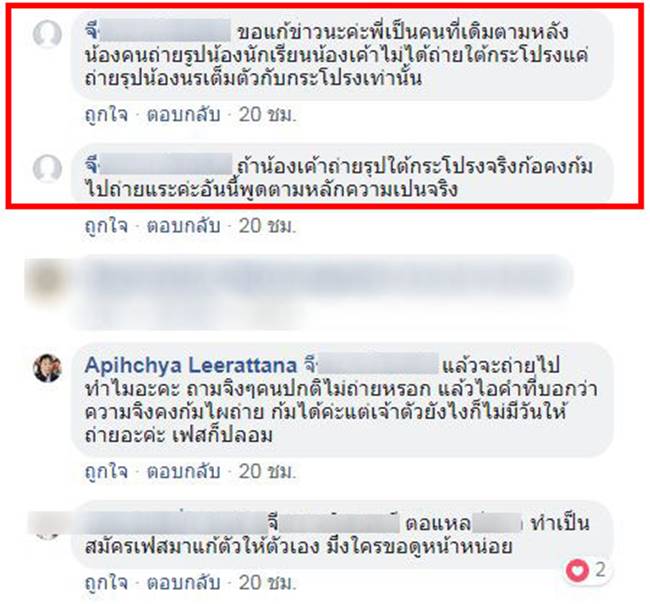Open the 20 ชม. timestamp under the สมัครเฟสมาแก้ตัว comment
The height and width of the screenshot is (604, 650).
268,583
